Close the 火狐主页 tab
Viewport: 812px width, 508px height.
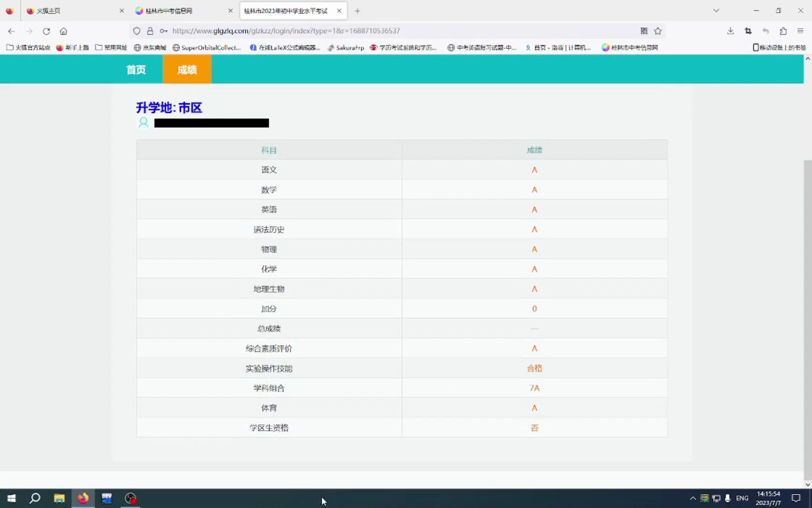(x=122, y=11)
